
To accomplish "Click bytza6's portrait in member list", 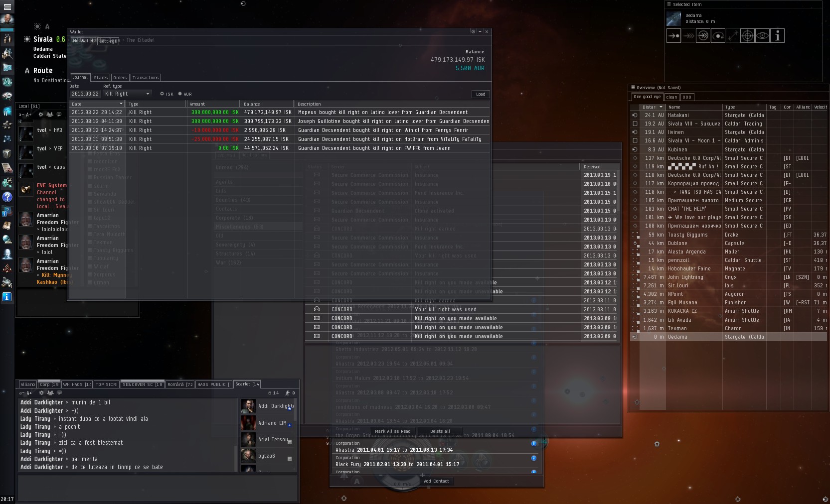I will (248, 456).
